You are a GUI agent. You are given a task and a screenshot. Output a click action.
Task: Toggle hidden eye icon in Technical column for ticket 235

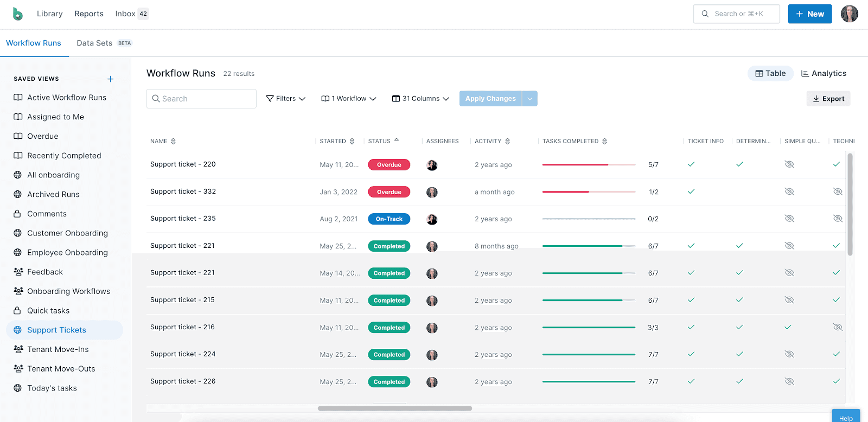(x=838, y=219)
